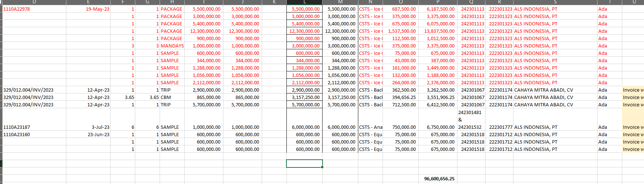Click the 13,837,500.00 amount cell
The height and width of the screenshot is (184, 644).
point(439,31)
